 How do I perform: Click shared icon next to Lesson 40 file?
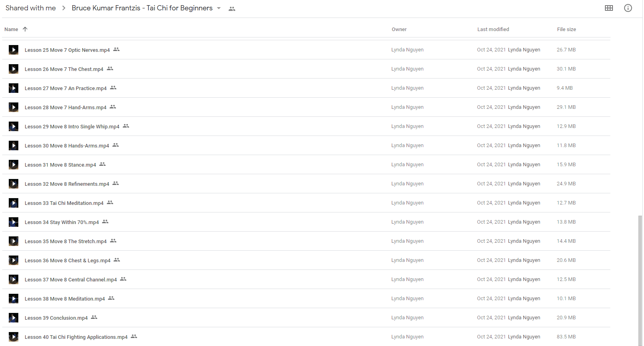[x=134, y=336]
